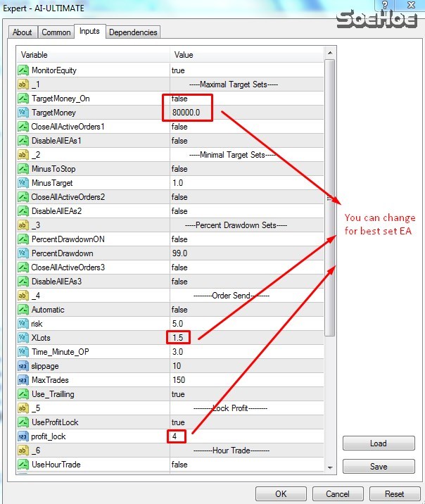The height and width of the screenshot is (504, 425).
Task: Click the MonitorEquity boolean variable icon
Action: coord(23,70)
